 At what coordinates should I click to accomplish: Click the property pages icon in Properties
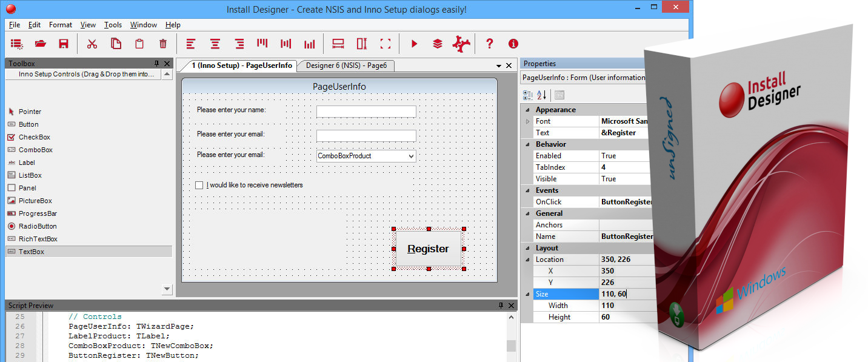point(559,95)
